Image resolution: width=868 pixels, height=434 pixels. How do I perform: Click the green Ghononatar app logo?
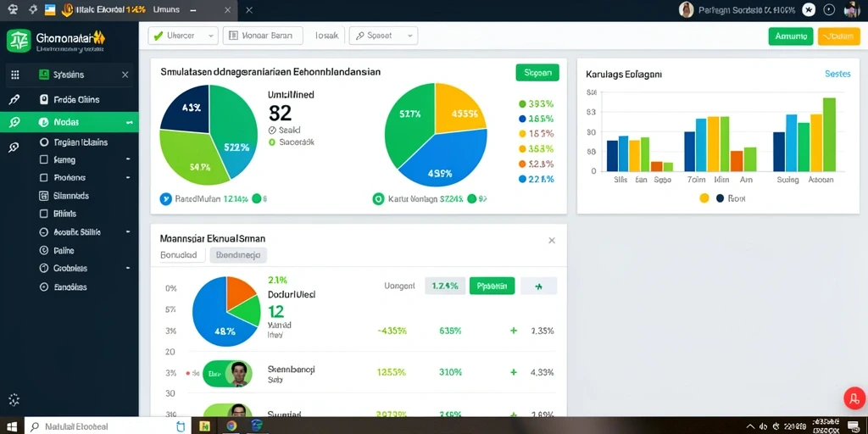(x=19, y=41)
